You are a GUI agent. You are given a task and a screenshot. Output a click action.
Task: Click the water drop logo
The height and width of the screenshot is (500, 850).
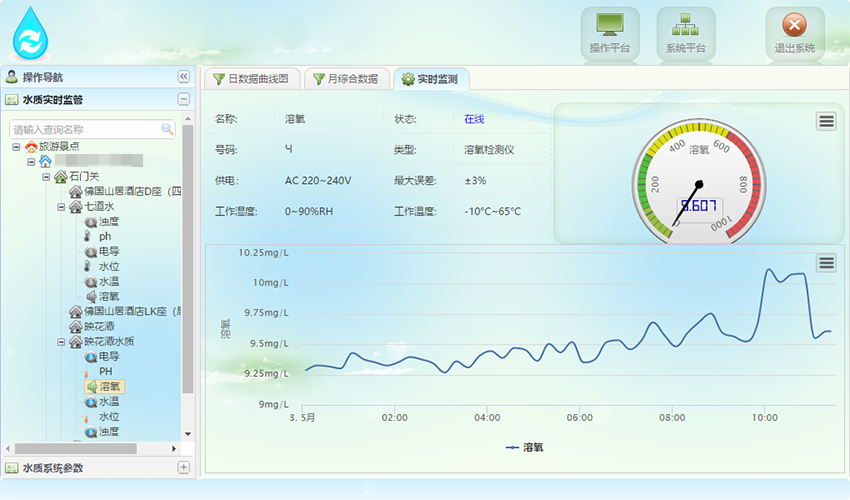coord(31,33)
